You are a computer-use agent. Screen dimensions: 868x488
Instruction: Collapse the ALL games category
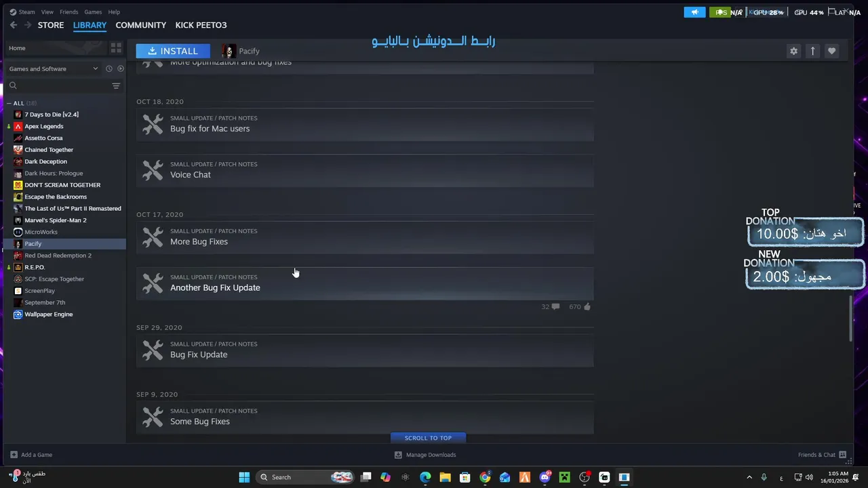click(x=9, y=103)
